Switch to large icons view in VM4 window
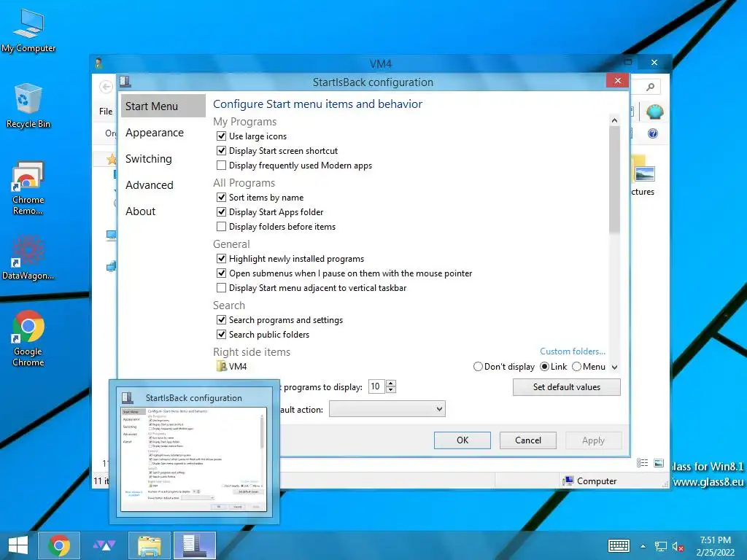The height and width of the screenshot is (560, 747). [659, 463]
